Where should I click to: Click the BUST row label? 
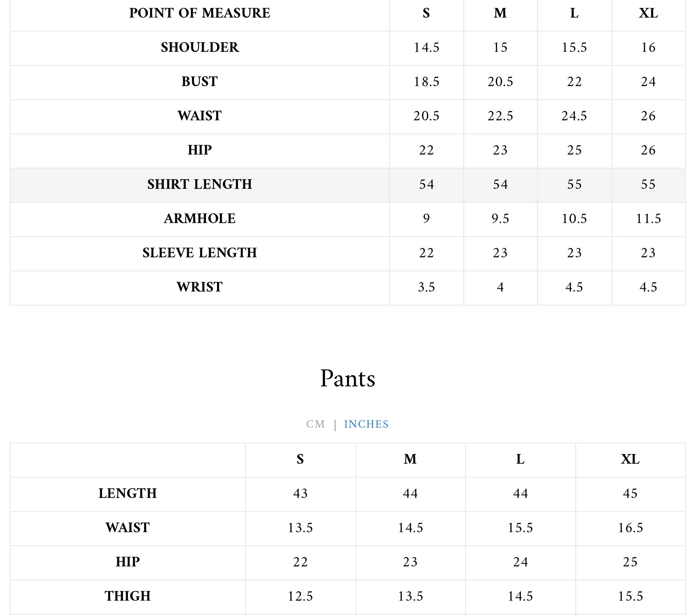(x=200, y=82)
